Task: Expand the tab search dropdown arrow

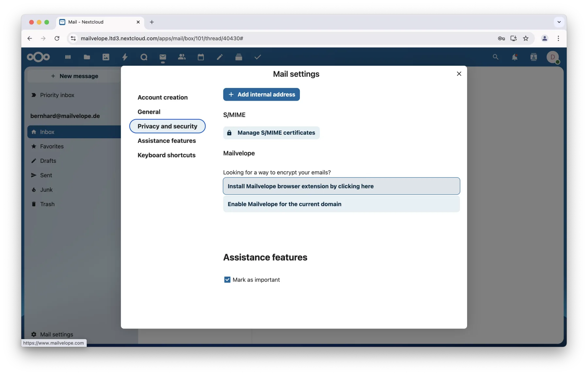Action: 559,22
